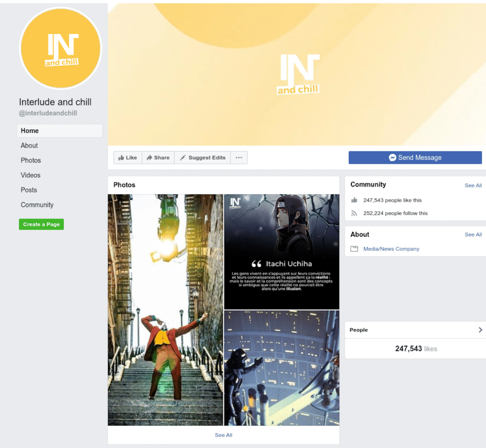This screenshot has width=486, height=448.
Task: Click the follow feed icon beside followers count
Action: 354,214
